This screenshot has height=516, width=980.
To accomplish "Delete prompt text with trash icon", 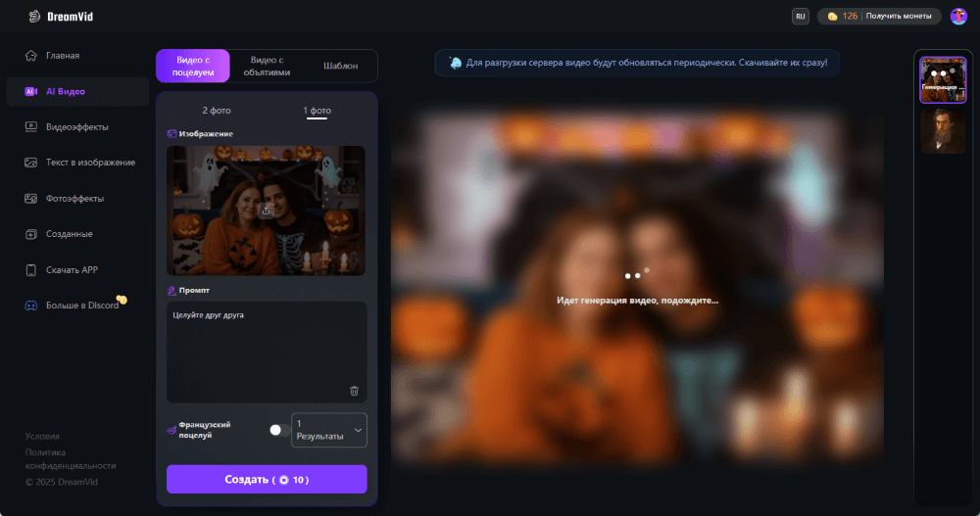I will click(354, 391).
